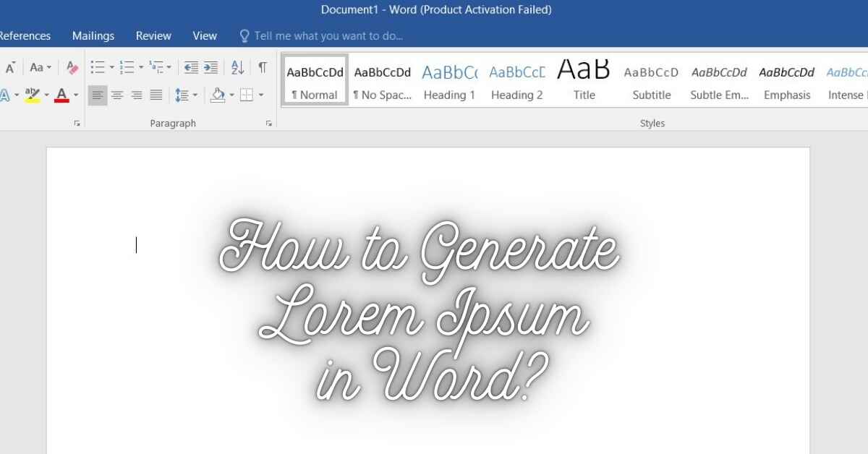Increase the paragraph indent
This screenshot has height=454, width=868.
[210, 68]
